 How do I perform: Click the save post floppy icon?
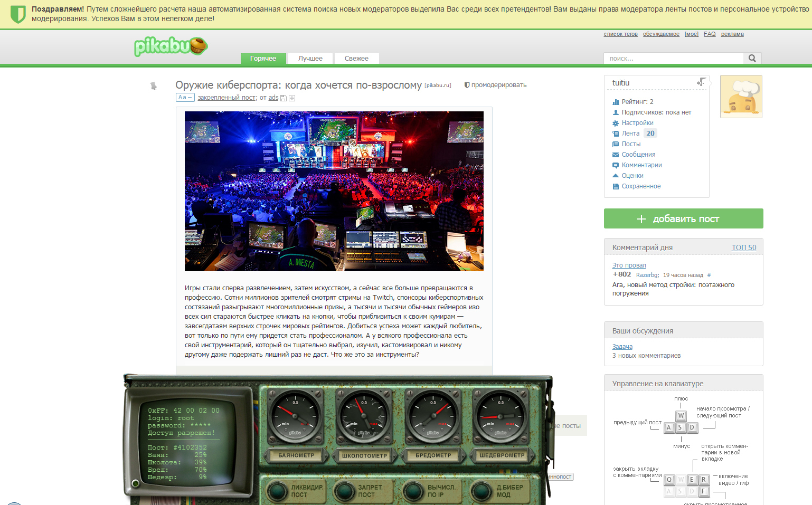[284, 98]
